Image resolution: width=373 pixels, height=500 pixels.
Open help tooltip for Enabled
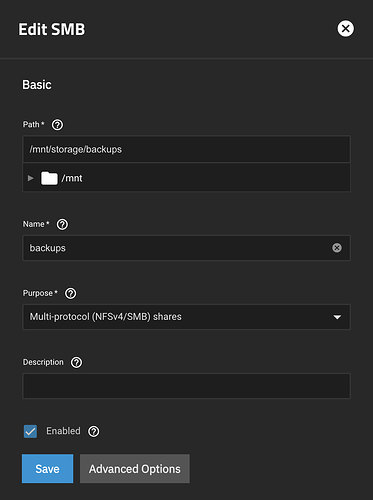pyautogui.click(x=93, y=431)
